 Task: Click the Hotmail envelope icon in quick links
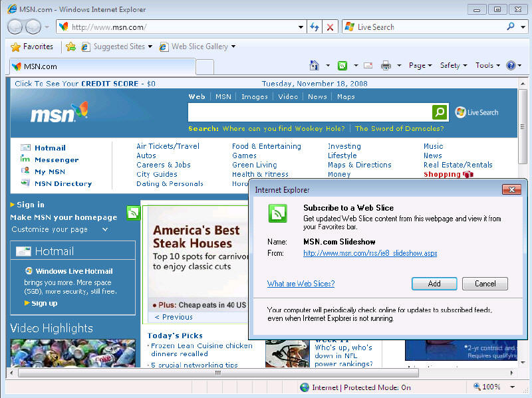(x=25, y=148)
